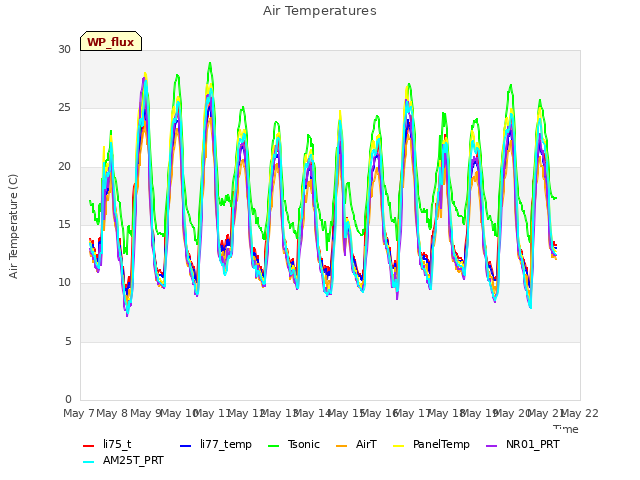Toggle the AM25T_PRT legend entry
The height and width of the screenshot is (480, 640).
(123, 461)
